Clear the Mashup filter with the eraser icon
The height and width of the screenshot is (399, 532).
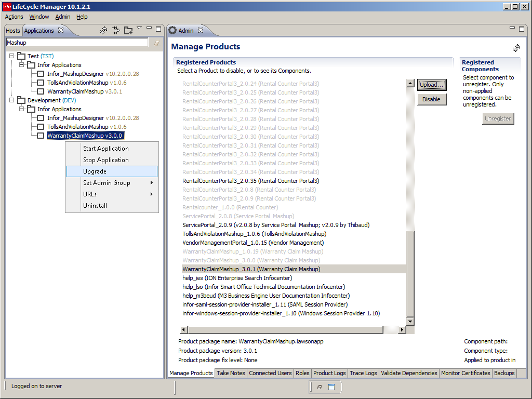click(156, 43)
